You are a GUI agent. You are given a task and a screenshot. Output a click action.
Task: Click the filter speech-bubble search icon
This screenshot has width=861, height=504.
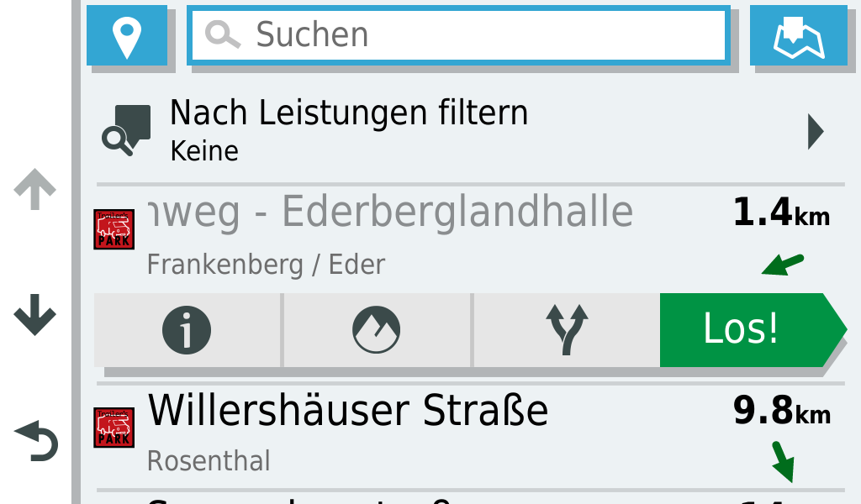click(x=126, y=130)
